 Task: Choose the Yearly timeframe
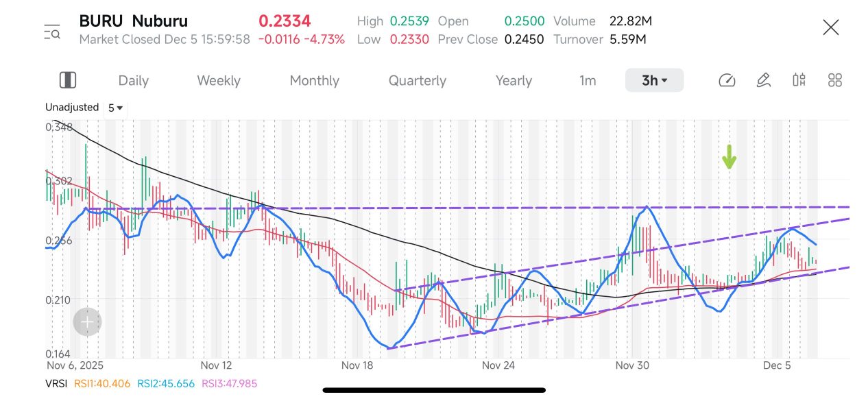[514, 80]
